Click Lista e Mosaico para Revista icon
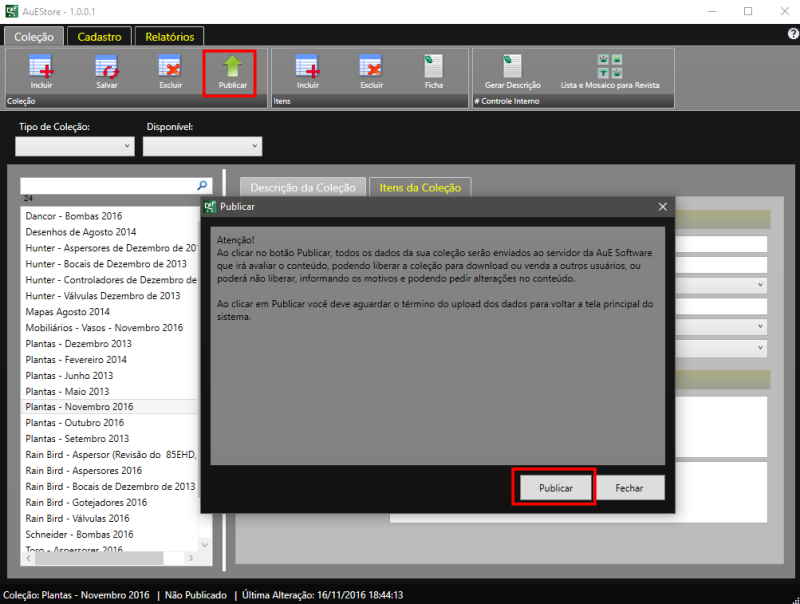The width and height of the screenshot is (800, 604). [x=609, y=68]
